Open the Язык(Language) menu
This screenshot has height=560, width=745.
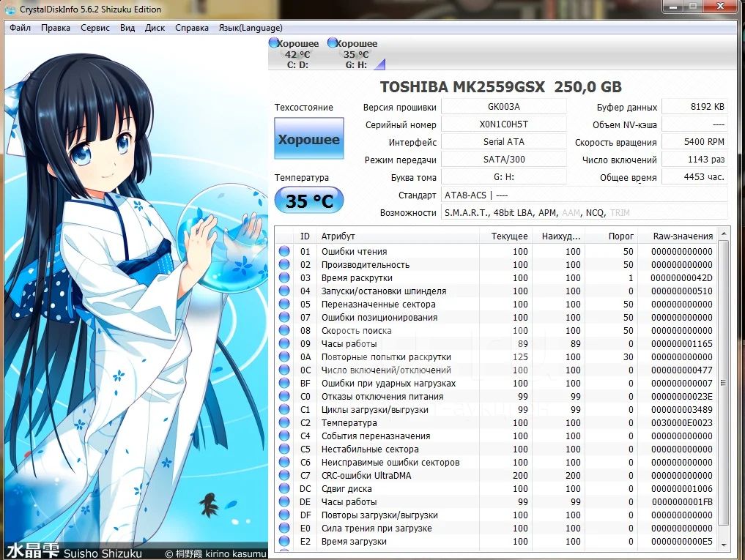point(251,28)
